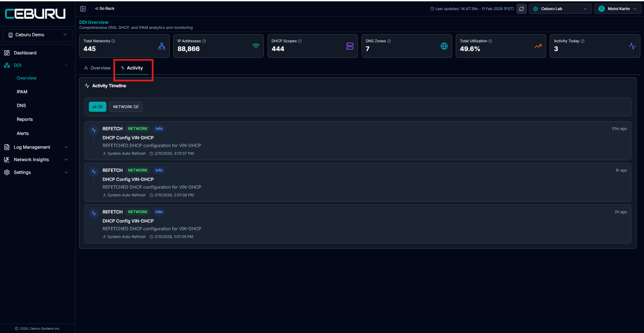Click the pulse icon of the 2h ago entry
644x333 pixels.
[94, 213]
